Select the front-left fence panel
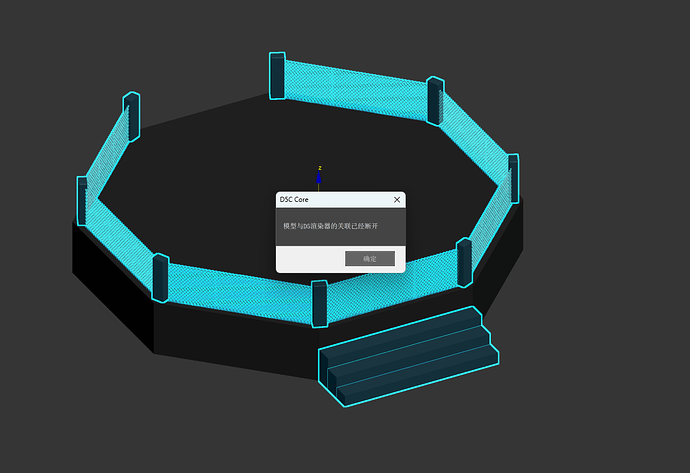The height and width of the screenshot is (473, 690). click(x=238, y=292)
